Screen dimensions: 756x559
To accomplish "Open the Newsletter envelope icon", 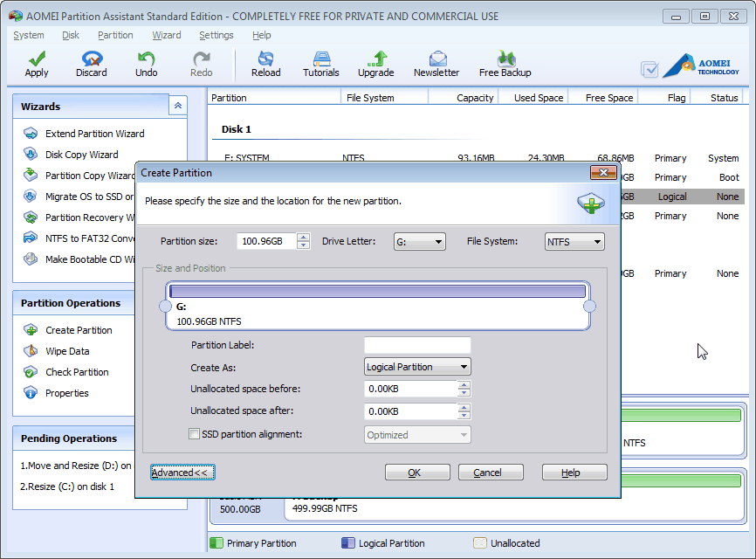I will [x=436, y=59].
